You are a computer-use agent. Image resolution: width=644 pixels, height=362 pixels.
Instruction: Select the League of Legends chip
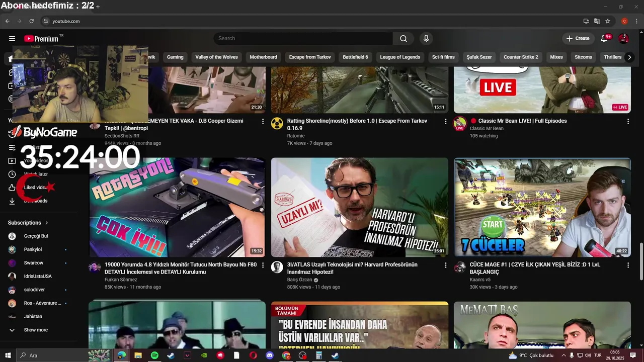[400, 57]
